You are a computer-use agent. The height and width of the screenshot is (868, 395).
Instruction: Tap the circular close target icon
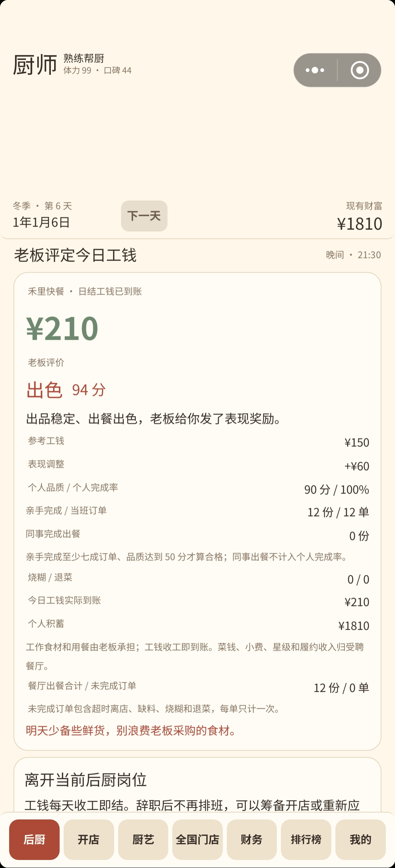tap(360, 70)
